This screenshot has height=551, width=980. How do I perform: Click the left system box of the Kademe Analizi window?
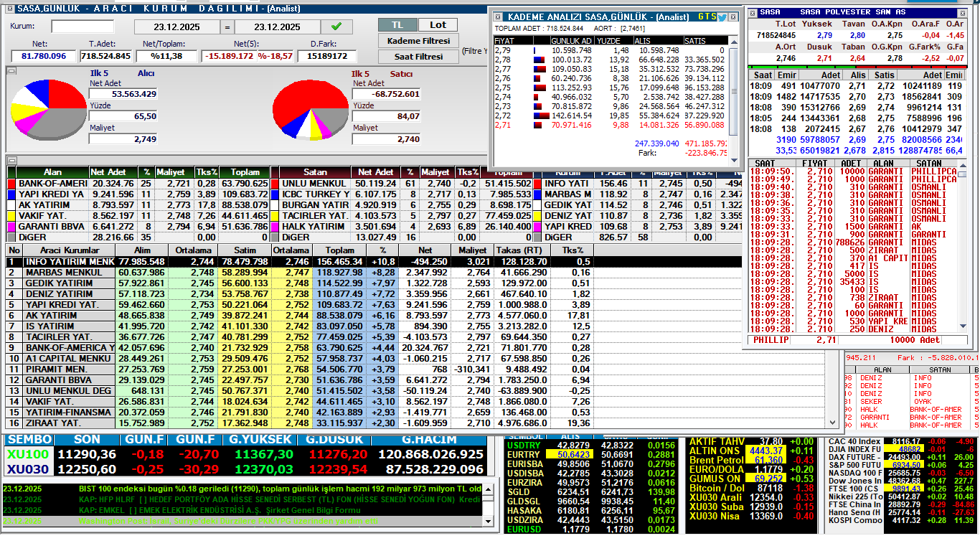499,17
